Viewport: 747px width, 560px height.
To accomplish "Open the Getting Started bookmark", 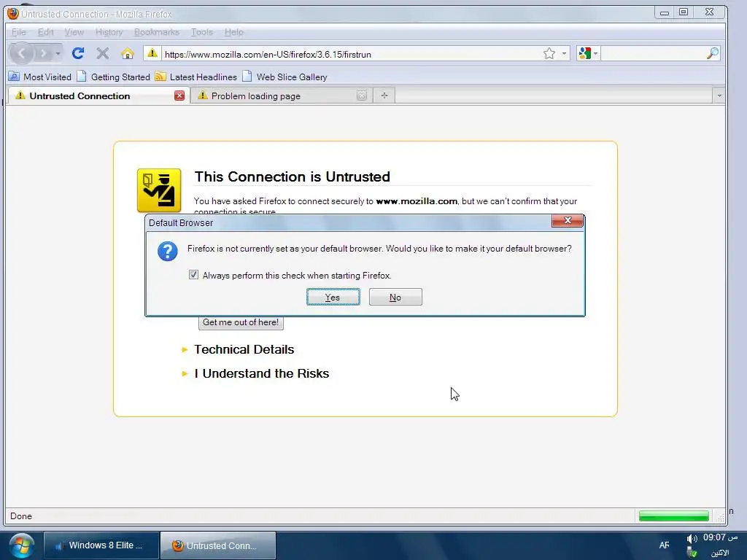I will [x=113, y=77].
